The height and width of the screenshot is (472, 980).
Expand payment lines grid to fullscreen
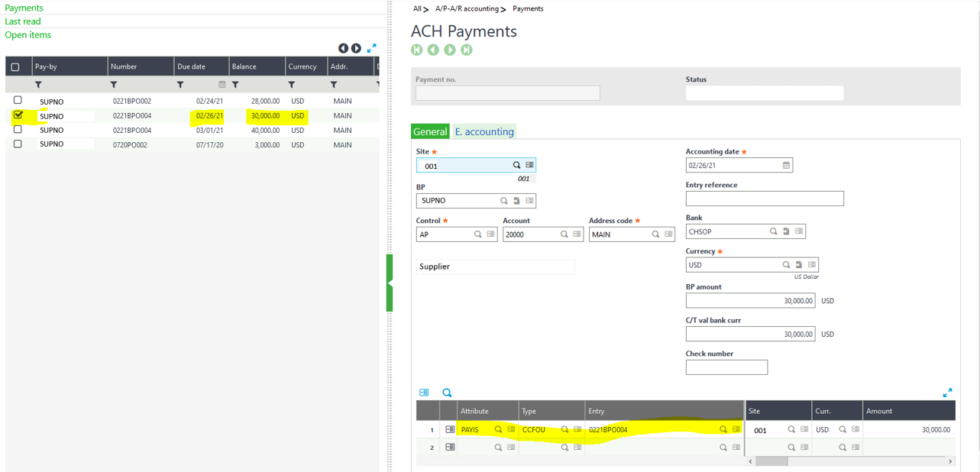[947, 393]
